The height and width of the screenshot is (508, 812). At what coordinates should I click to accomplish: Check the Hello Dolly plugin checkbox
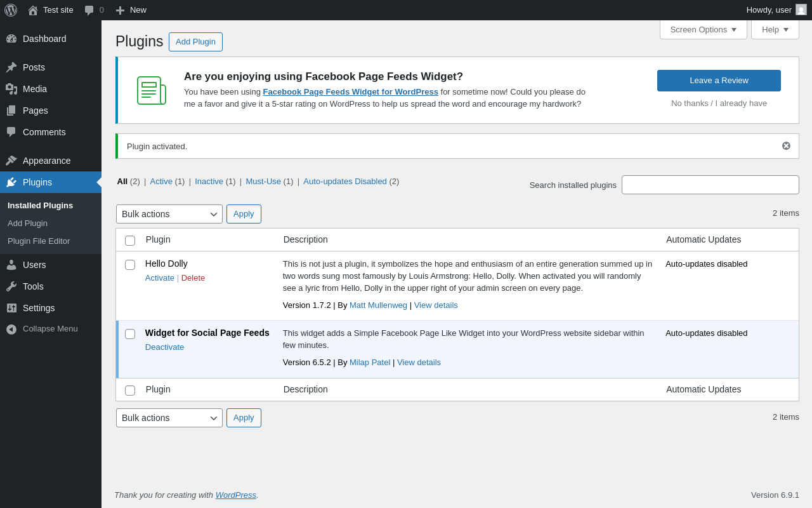[130, 265]
